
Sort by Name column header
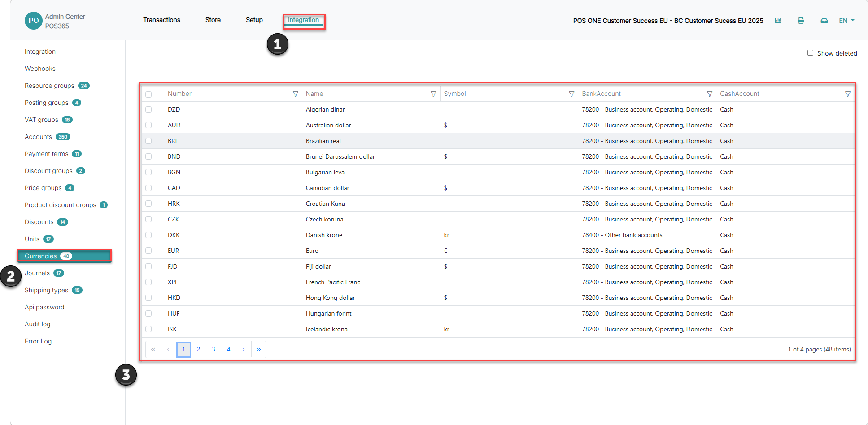[x=314, y=94]
